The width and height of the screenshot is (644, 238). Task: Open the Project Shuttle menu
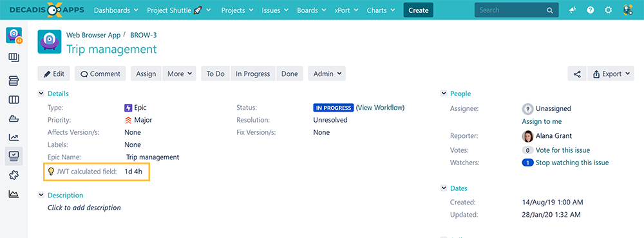coord(179,10)
